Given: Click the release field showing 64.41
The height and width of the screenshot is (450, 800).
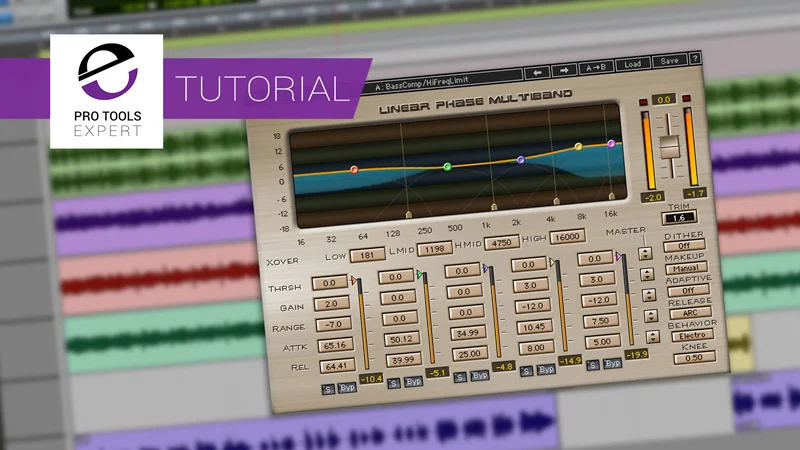Looking at the screenshot, I should (x=338, y=366).
